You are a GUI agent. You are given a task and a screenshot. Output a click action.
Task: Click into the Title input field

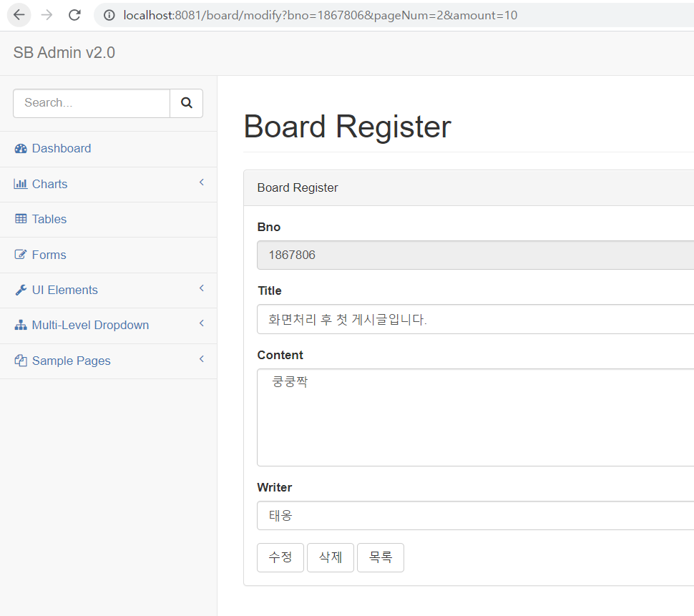pyautogui.click(x=475, y=319)
